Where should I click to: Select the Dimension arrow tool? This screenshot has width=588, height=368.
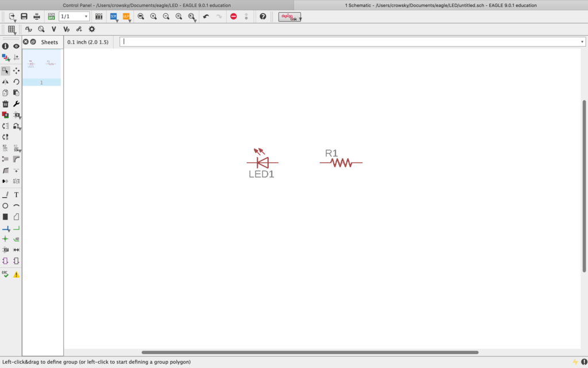[16, 250]
